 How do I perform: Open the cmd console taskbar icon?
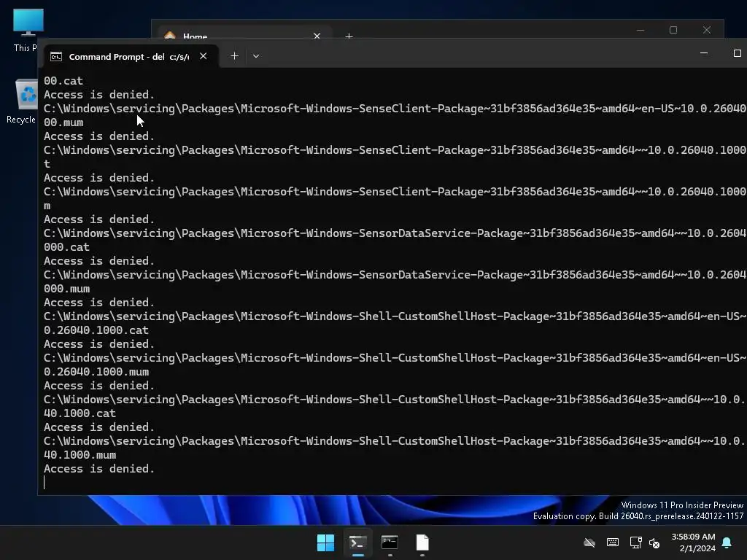390,542
